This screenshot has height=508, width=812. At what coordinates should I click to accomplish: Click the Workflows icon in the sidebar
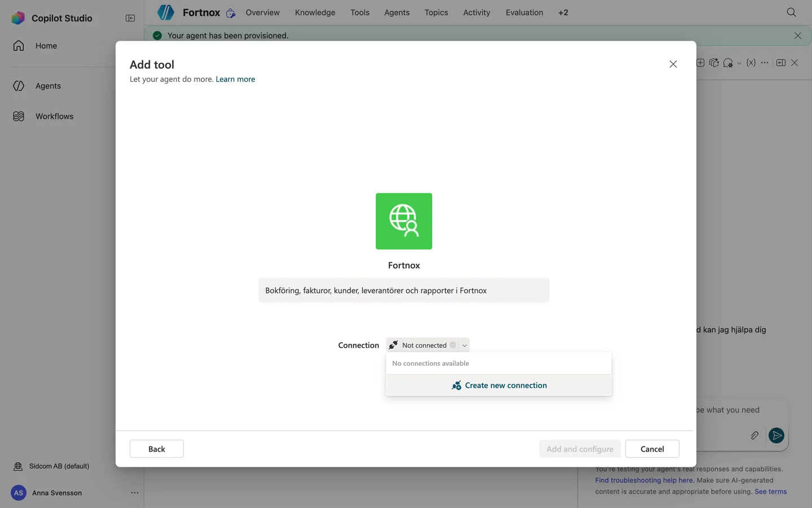[x=19, y=116]
